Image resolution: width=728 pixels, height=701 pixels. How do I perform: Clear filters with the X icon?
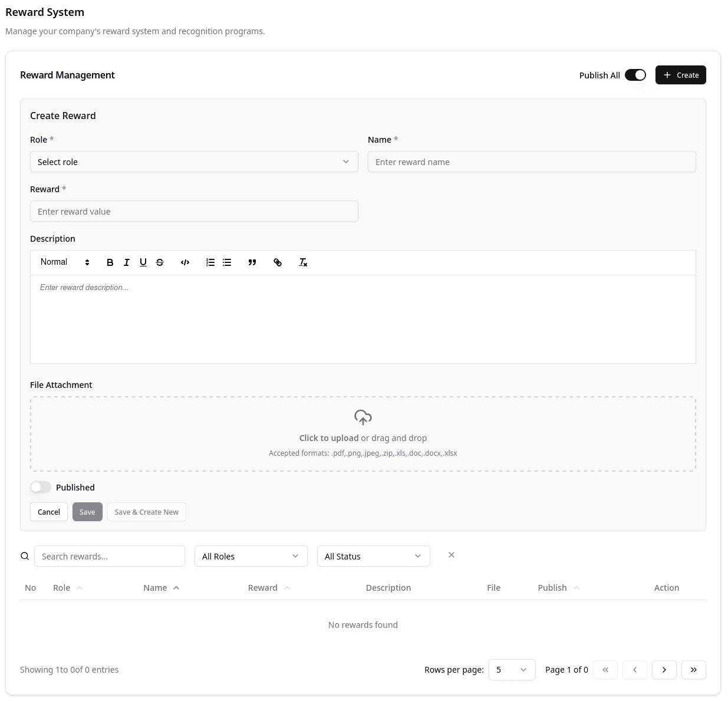coord(452,555)
